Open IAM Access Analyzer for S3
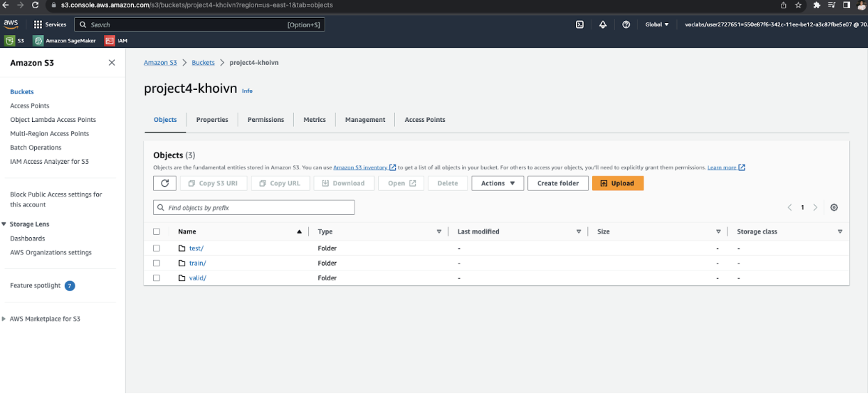The image size is (868, 396). (49, 162)
